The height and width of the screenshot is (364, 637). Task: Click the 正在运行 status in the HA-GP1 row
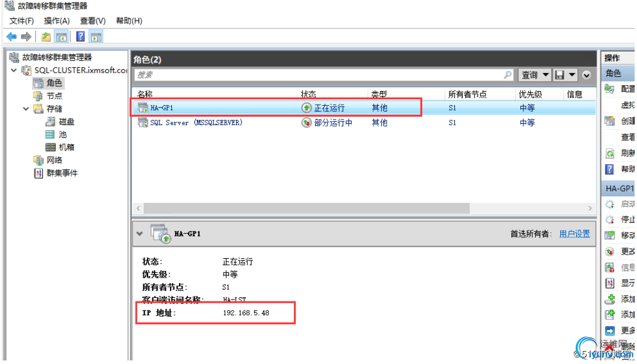(330, 108)
